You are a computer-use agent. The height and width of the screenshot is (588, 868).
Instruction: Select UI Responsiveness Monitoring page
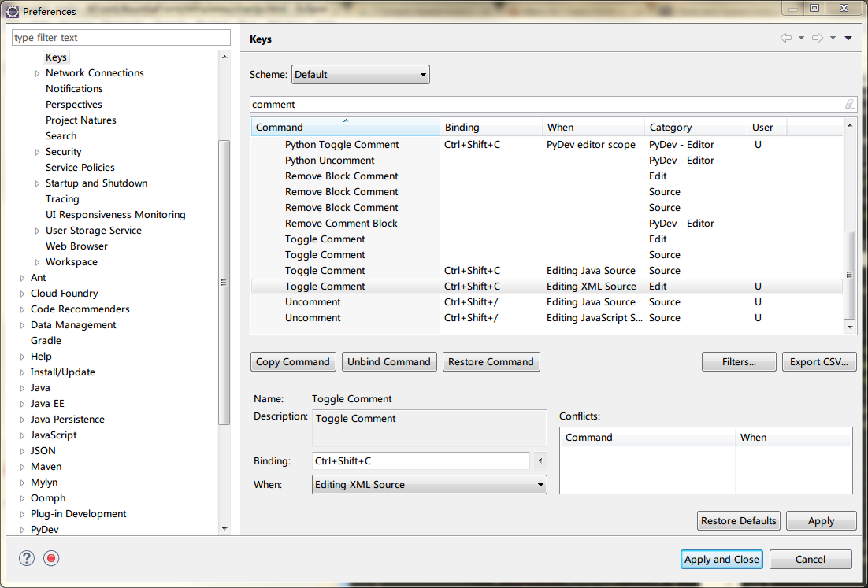pyautogui.click(x=116, y=215)
